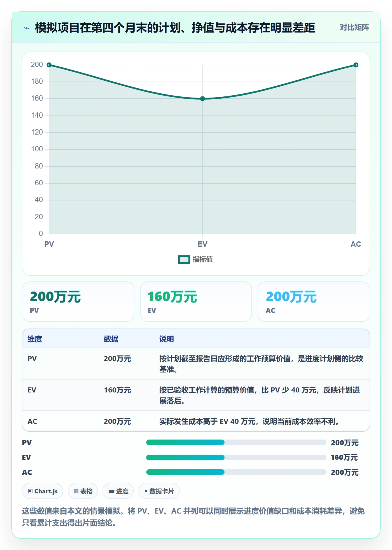Open the 200万元 AC data card
This screenshot has height=550, width=392.
pyautogui.click(x=314, y=302)
